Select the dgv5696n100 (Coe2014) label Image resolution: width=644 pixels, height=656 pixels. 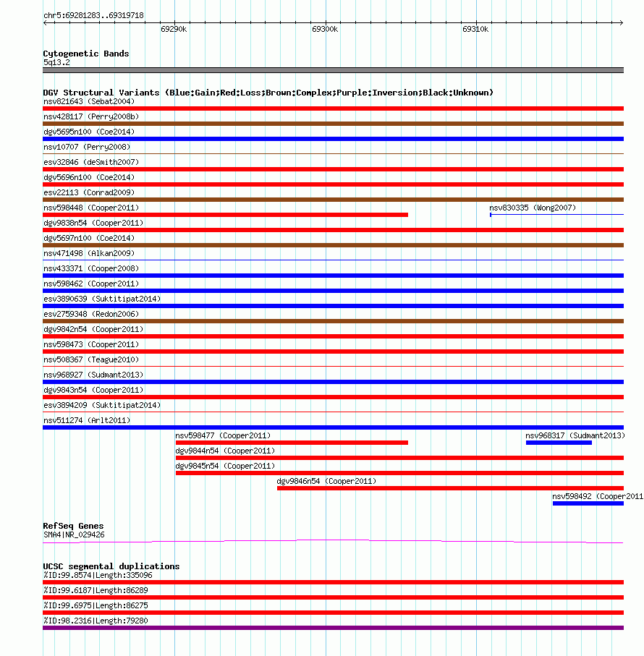click(x=89, y=177)
